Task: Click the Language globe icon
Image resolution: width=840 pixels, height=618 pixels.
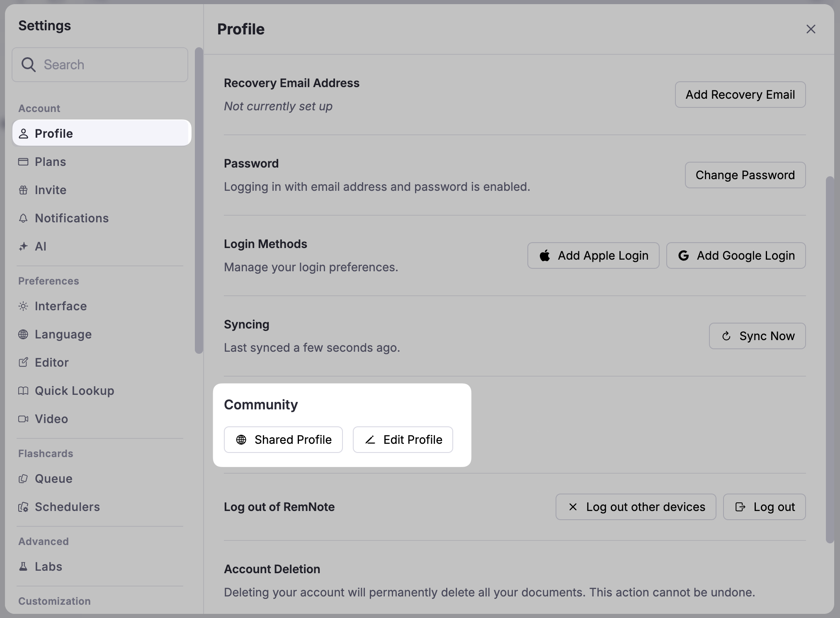Action: tap(23, 334)
